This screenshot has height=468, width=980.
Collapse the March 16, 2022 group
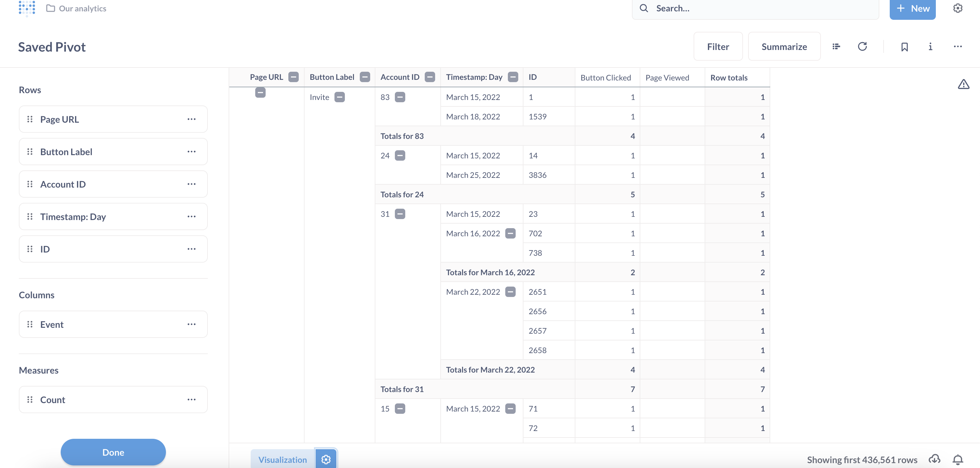point(511,233)
